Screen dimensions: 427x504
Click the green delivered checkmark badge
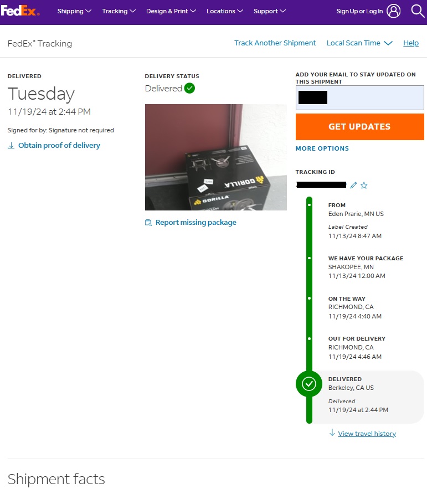coord(189,88)
